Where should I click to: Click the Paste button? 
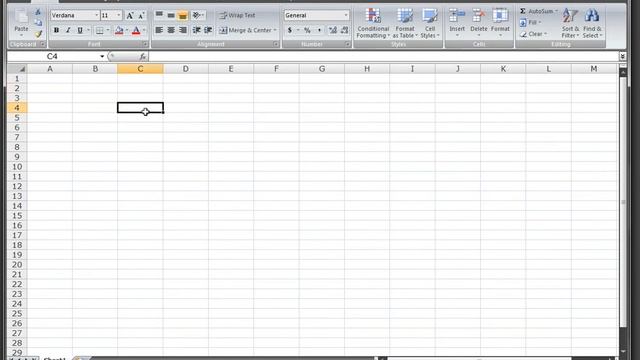coord(21,22)
